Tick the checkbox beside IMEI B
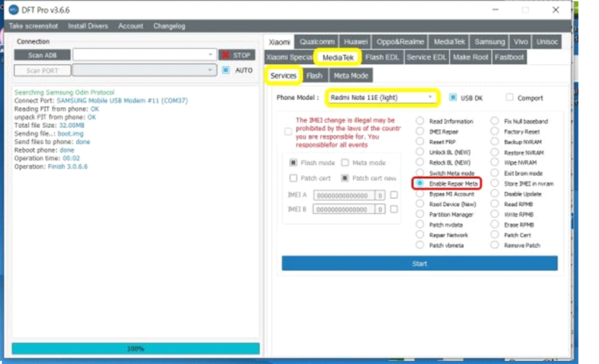Image resolution: width=599 pixels, height=364 pixels. [394, 209]
